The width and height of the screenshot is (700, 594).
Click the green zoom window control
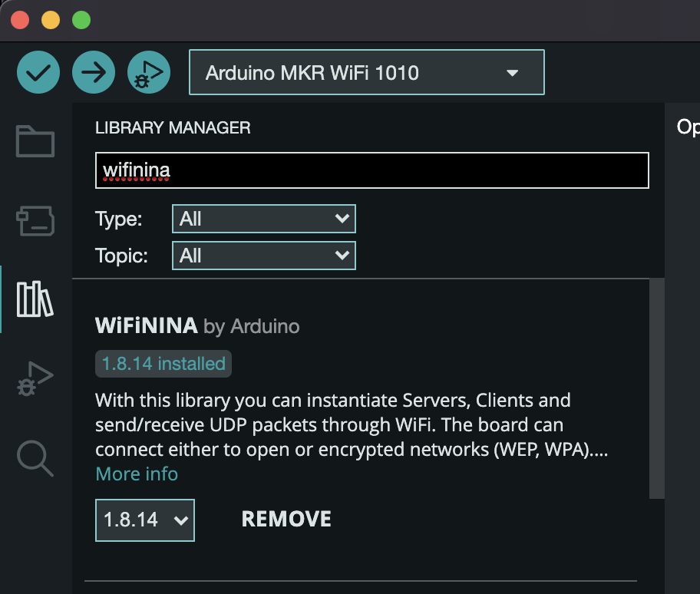click(x=81, y=19)
